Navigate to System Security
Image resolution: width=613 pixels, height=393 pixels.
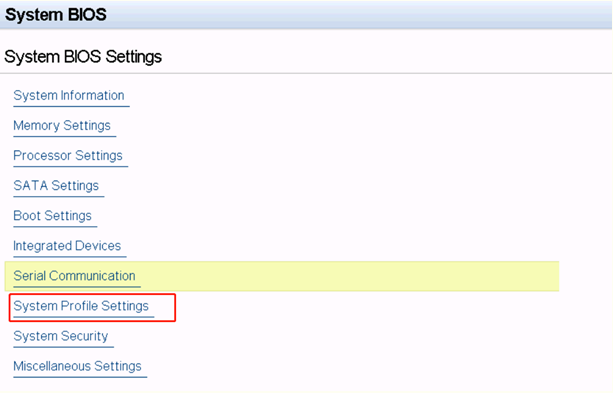[x=61, y=336]
